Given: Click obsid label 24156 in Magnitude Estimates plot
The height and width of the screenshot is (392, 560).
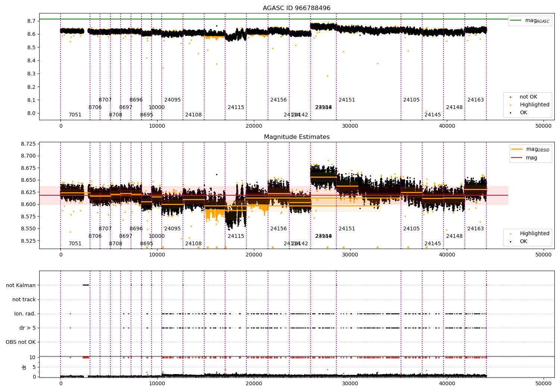Looking at the screenshot, I should [279, 229].
